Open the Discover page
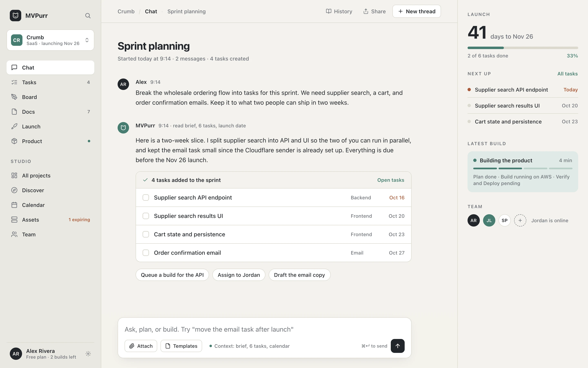The image size is (588, 368). tap(50, 190)
